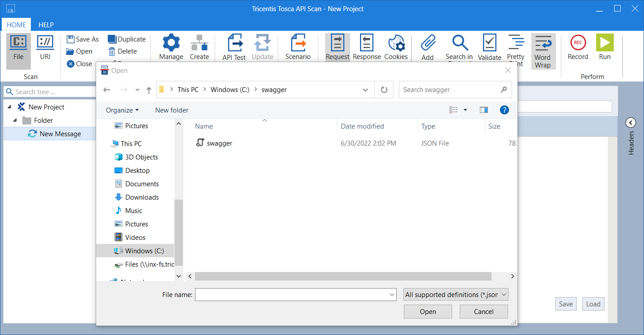Toggle the Request view button
This screenshot has height=335, width=644.
[337, 44]
